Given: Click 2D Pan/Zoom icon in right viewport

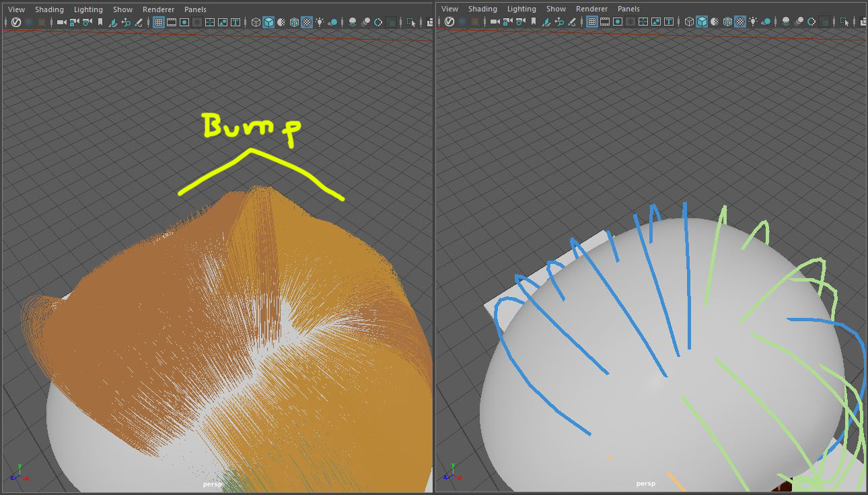Looking at the screenshot, I should click(x=559, y=22).
